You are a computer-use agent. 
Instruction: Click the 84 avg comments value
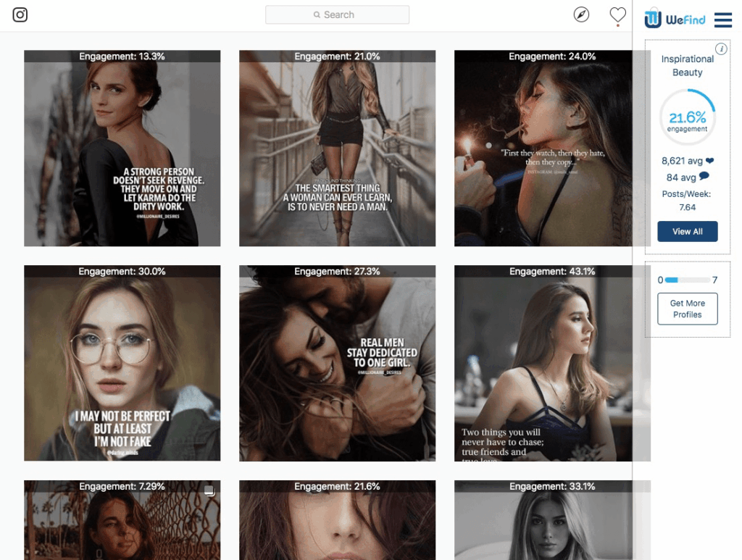coord(681,177)
